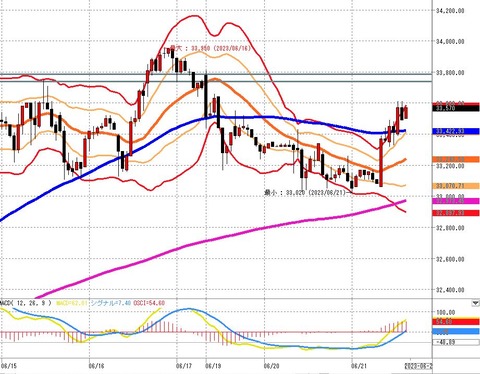480x374 pixels.
Task: Click the OSCI=54.60 oscillator readout
Action: [x=149, y=303]
